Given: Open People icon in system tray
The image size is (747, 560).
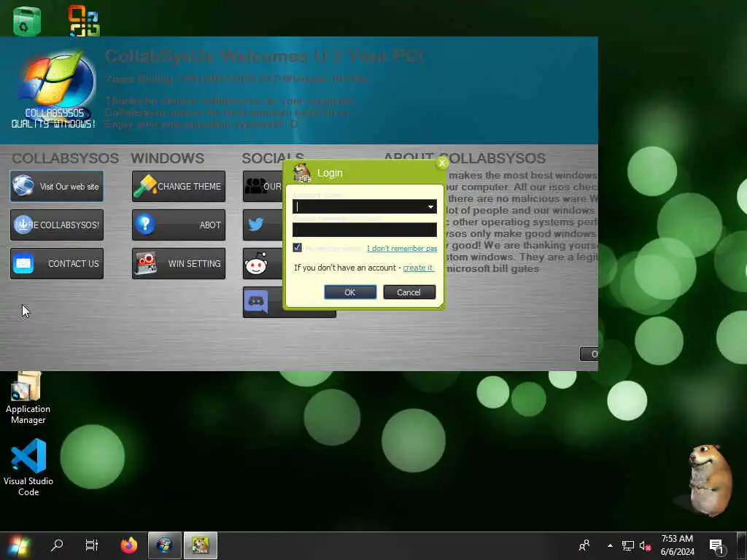Looking at the screenshot, I should pyautogui.click(x=584, y=545).
